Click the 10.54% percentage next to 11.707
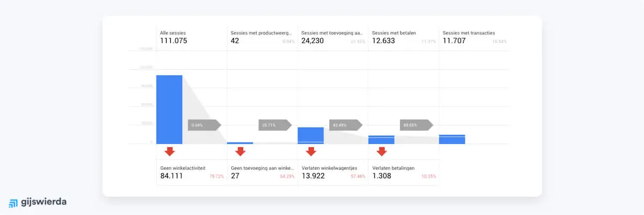 [x=500, y=42]
